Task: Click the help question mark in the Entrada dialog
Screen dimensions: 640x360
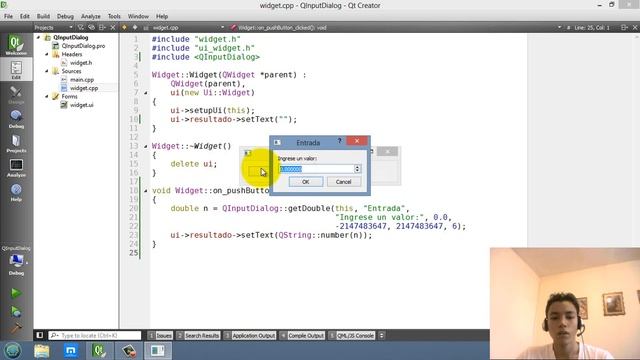Action: [x=339, y=141]
